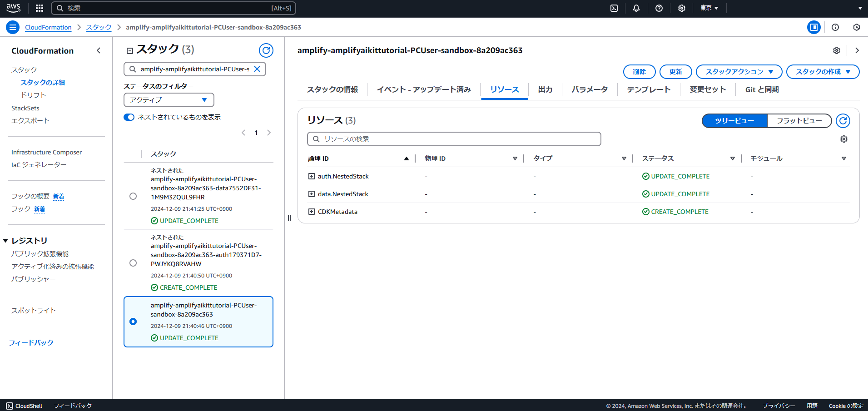Switch to flat view
868x411 pixels.
pyautogui.click(x=799, y=121)
